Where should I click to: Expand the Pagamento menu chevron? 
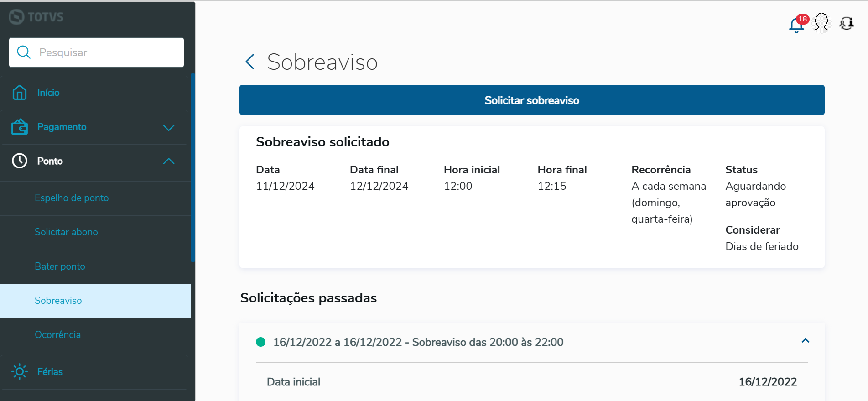[169, 127]
